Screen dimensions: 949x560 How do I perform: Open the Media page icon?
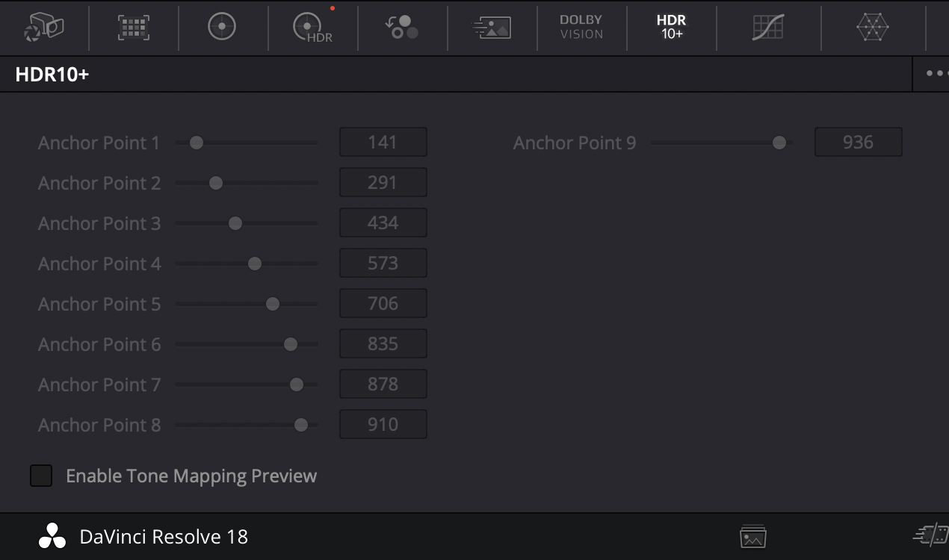753,537
